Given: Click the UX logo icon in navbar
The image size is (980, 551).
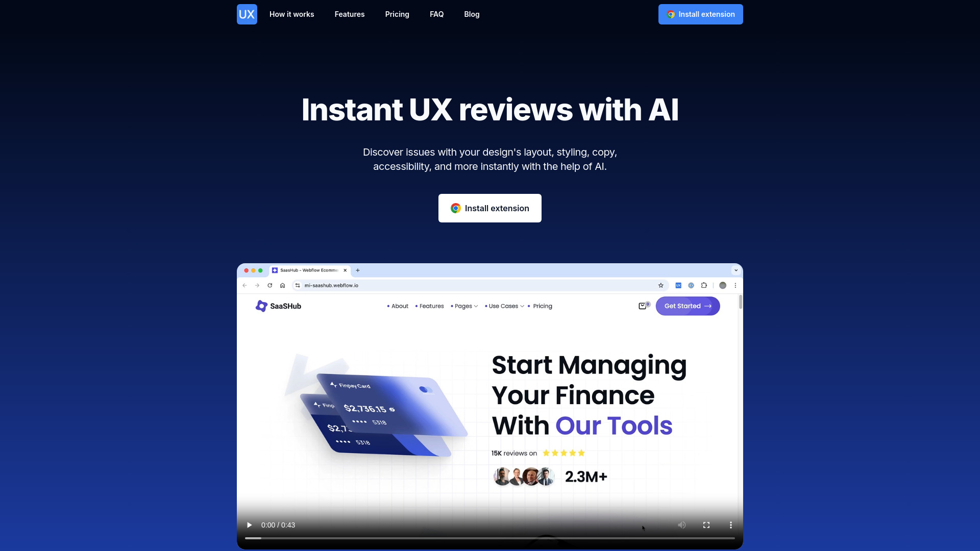Looking at the screenshot, I should [247, 14].
